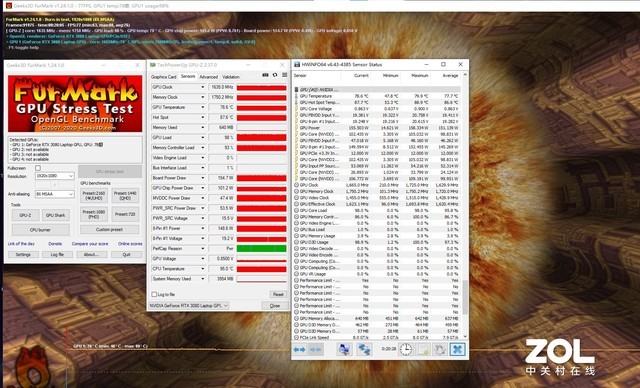Open the Online scores link
Screen dimensions: 640x388
pyautogui.click(x=130, y=244)
